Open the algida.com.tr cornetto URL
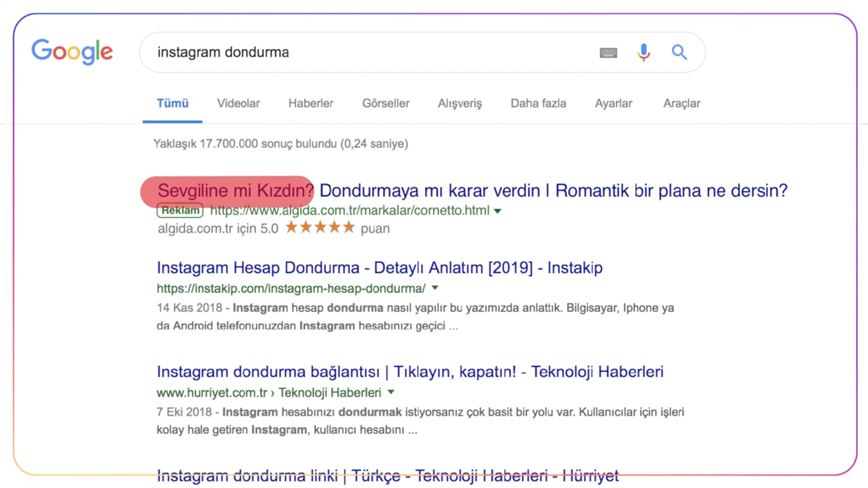Screen dimensions: 868x488 coord(349,210)
